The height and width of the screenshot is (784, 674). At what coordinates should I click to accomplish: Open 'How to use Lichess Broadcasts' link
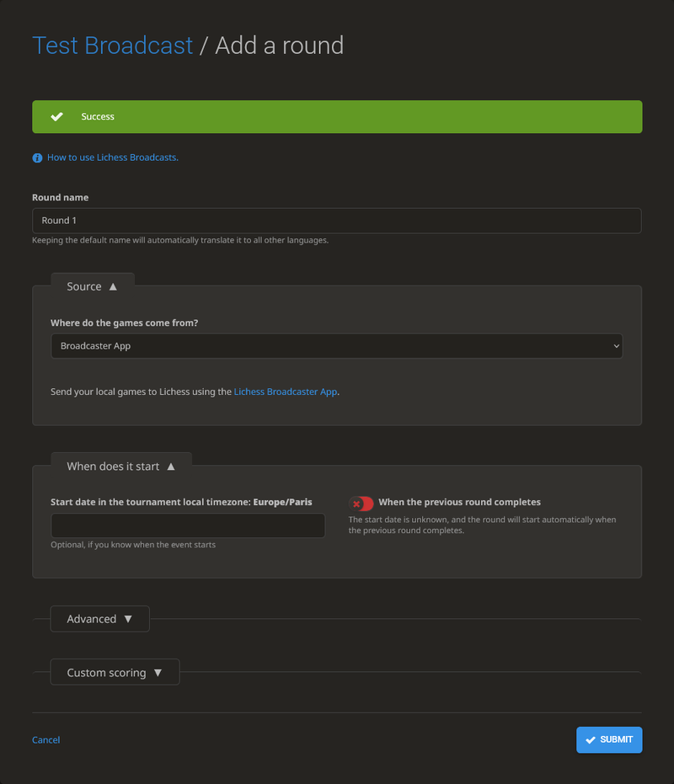click(x=112, y=157)
